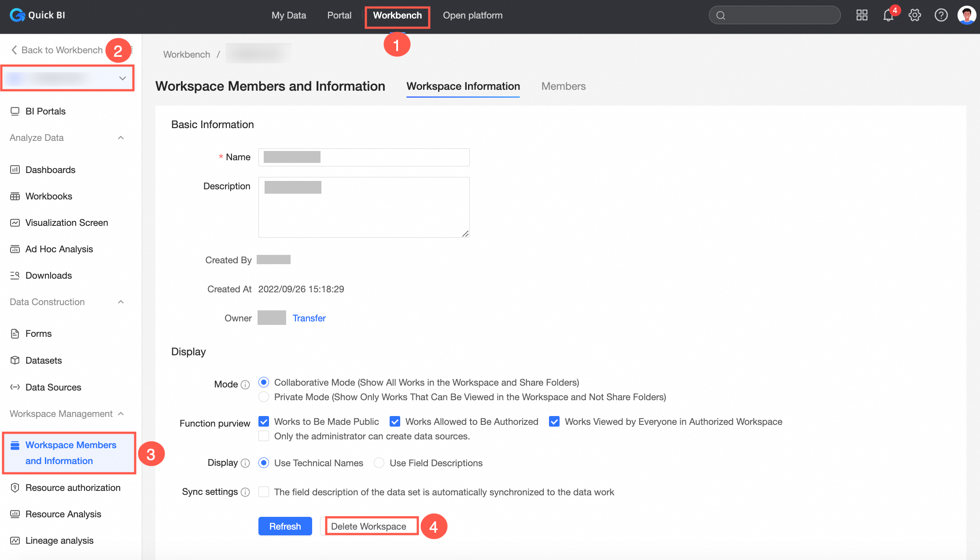
Task: Click the Quick BI logo
Action: [x=37, y=15]
